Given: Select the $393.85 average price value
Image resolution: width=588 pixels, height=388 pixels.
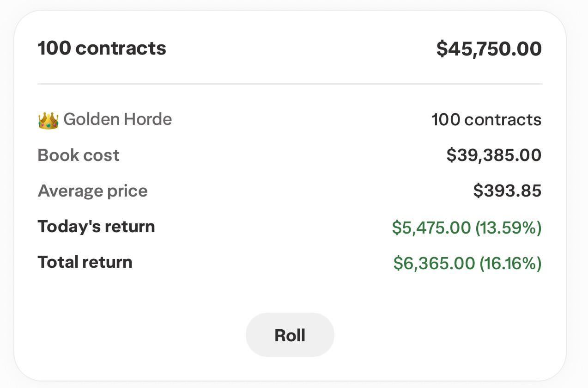Looking at the screenshot, I should (x=507, y=191).
